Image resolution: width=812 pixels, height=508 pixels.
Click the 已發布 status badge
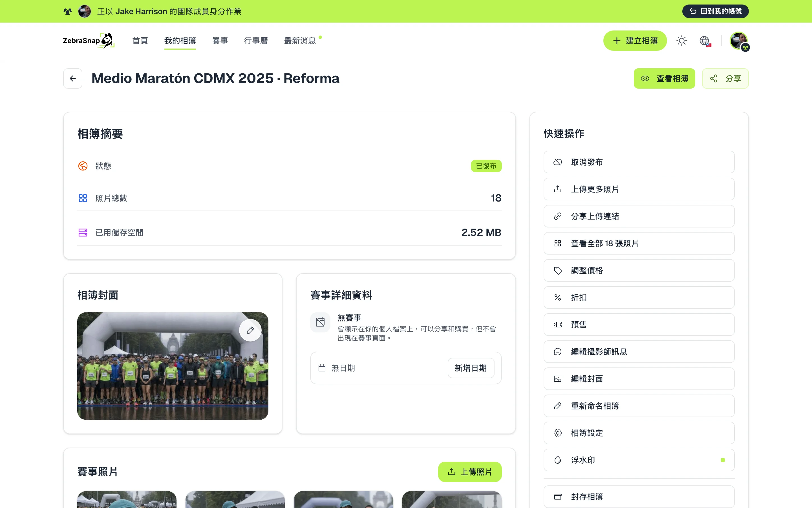click(x=486, y=166)
